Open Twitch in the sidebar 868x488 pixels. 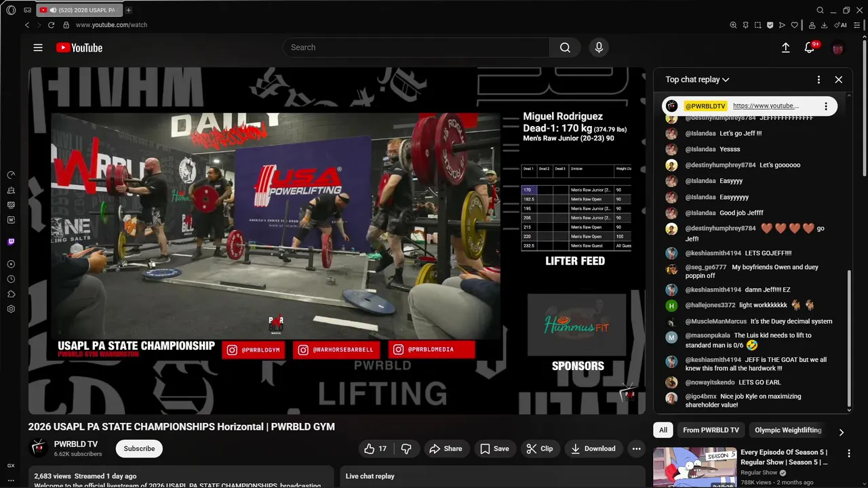coord(11,242)
